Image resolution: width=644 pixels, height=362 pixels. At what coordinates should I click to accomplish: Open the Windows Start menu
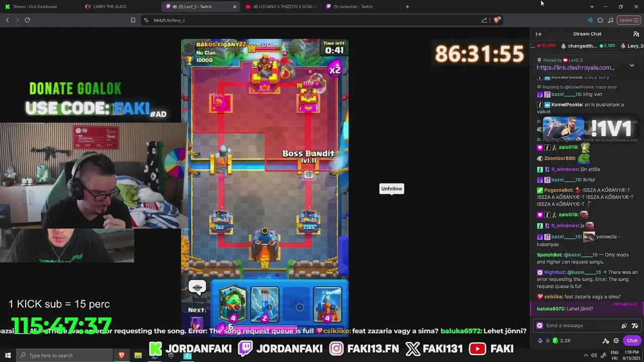pos(8,355)
